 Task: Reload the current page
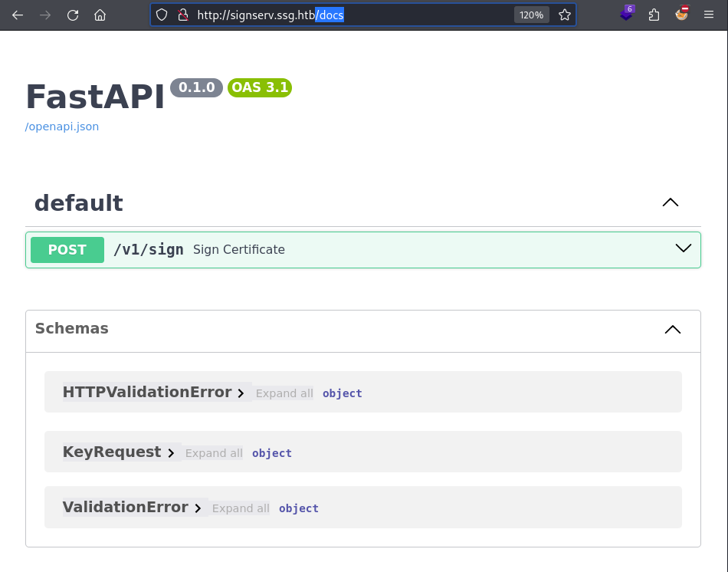pos(73,15)
